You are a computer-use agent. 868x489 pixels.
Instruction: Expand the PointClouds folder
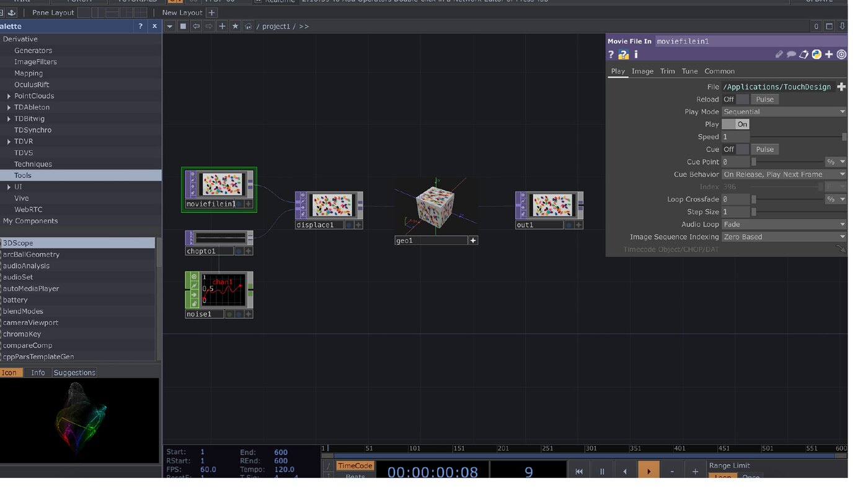click(9, 96)
